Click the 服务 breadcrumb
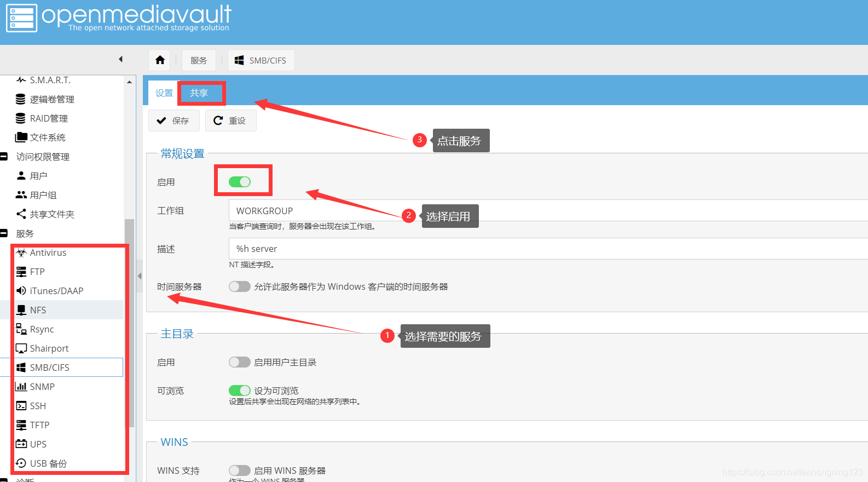Image resolution: width=868 pixels, height=482 pixels. click(x=199, y=60)
